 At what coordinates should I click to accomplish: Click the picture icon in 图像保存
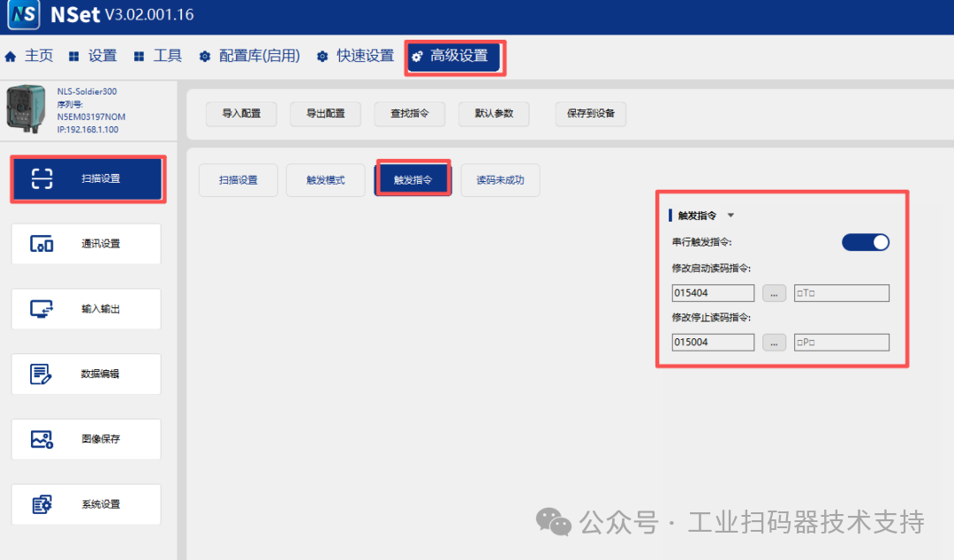(42, 439)
